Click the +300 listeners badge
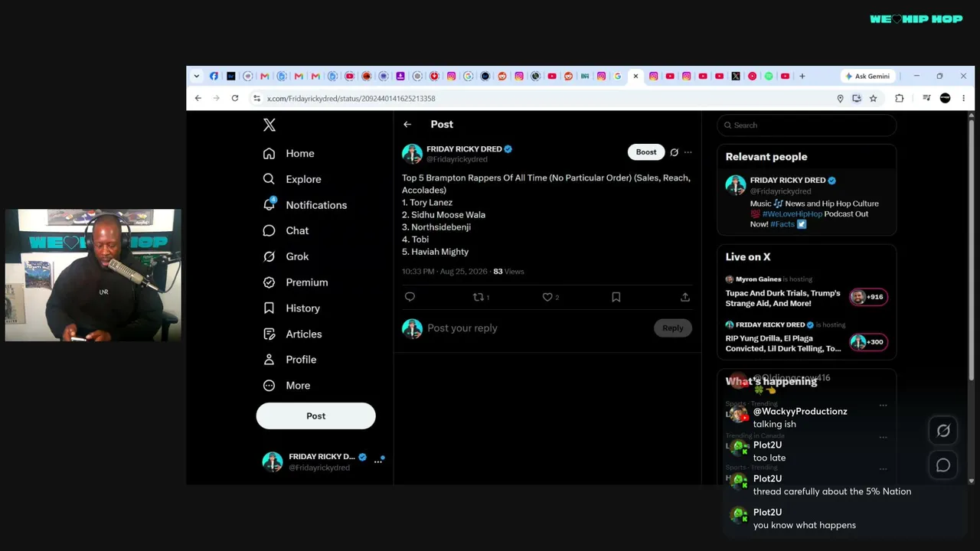The height and width of the screenshot is (551, 980). (868, 342)
